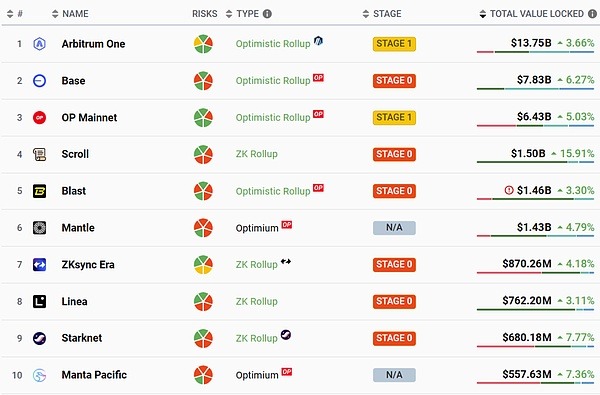
Task: Sort by Total Value Locked arrows
Action: point(483,14)
